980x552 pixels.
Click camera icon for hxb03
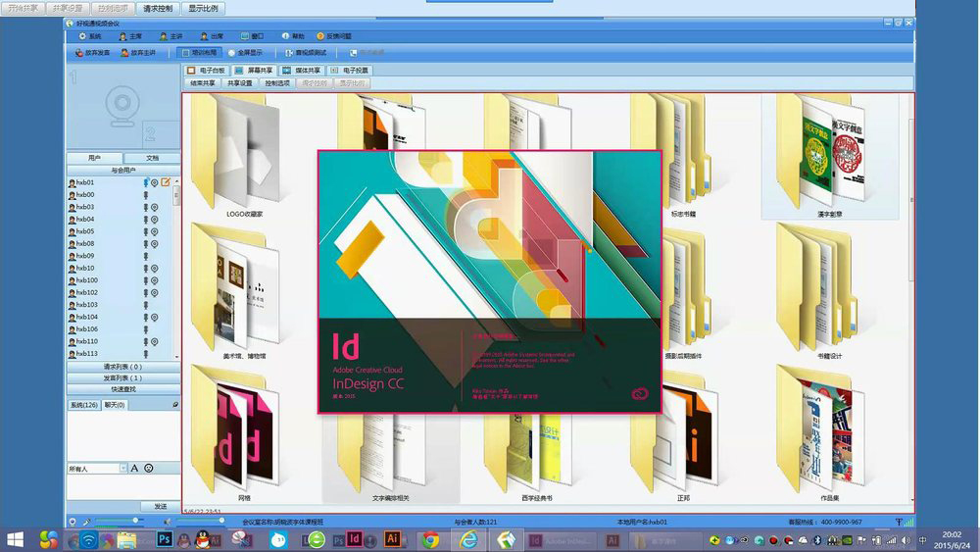(x=155, y=207)
